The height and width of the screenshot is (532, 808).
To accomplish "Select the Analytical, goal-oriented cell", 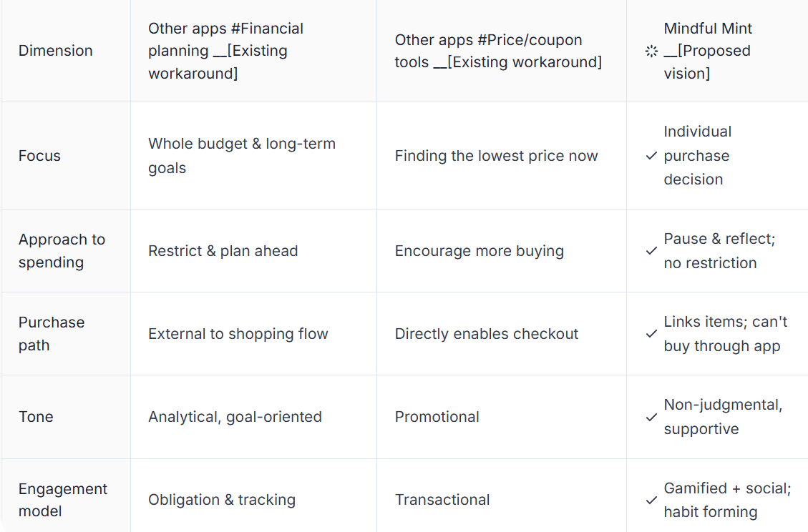I will 253,417.
